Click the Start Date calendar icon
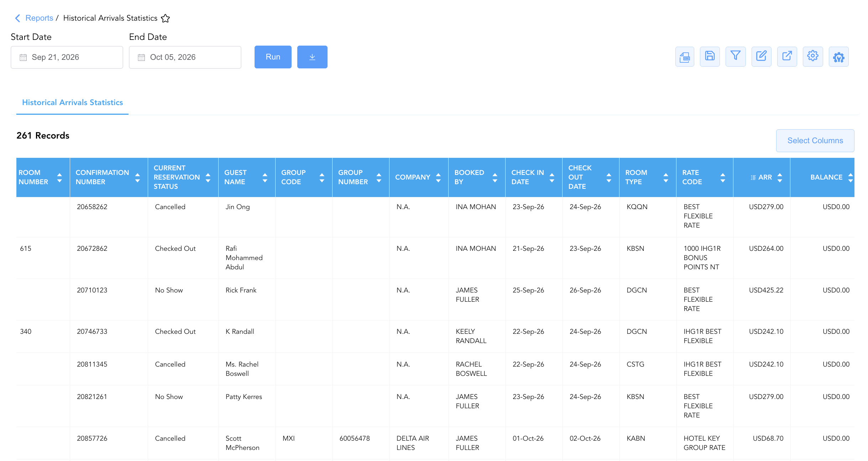Viewport: 868px width, 461px height. tap(23, 57)
